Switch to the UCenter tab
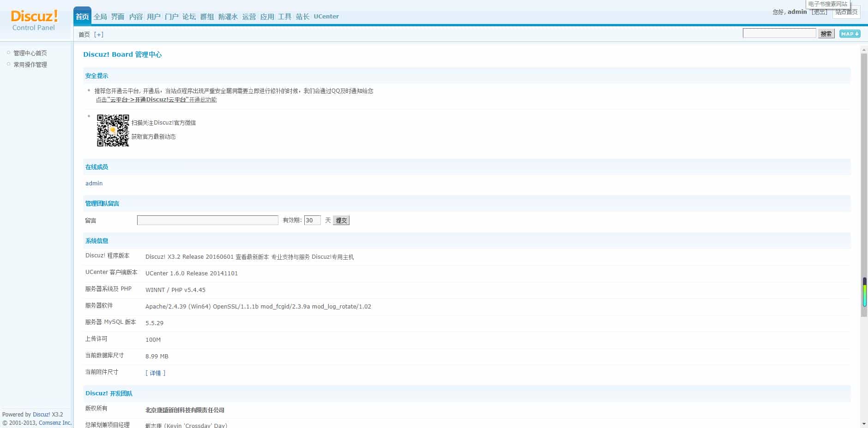This screenshot has width=868, height=428. tap(326, 17)
